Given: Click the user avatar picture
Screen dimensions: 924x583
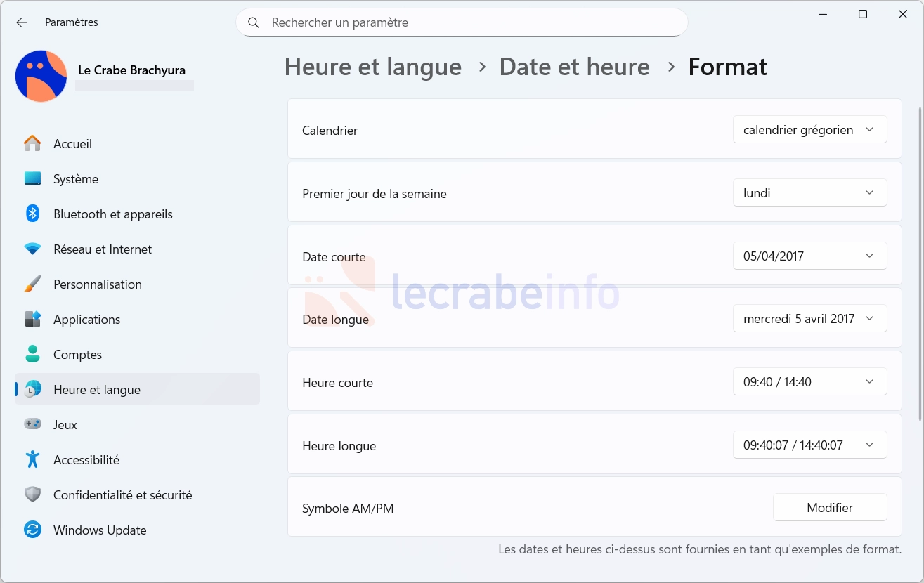Looking at the screenshot, I should pyautogui.click(x=41, y=76).
